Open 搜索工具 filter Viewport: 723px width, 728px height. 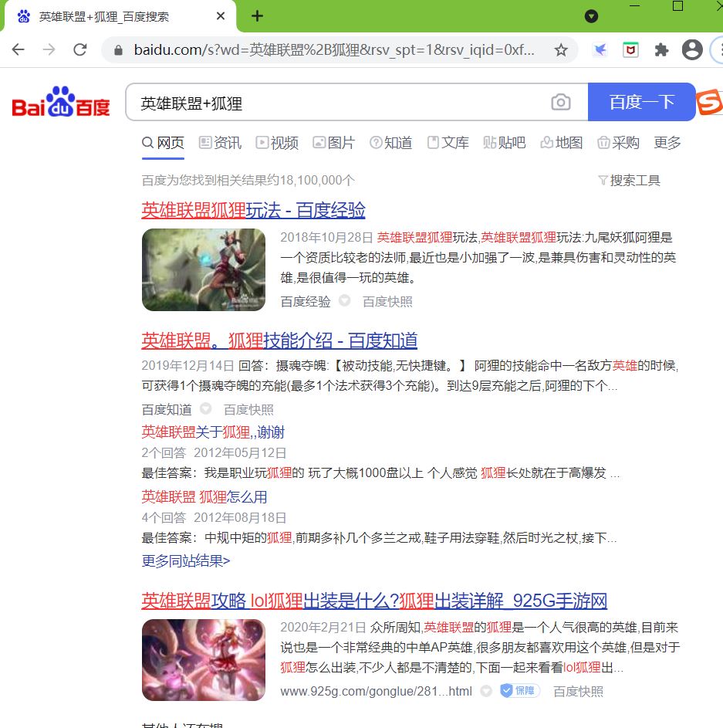[x=630, y=180]
